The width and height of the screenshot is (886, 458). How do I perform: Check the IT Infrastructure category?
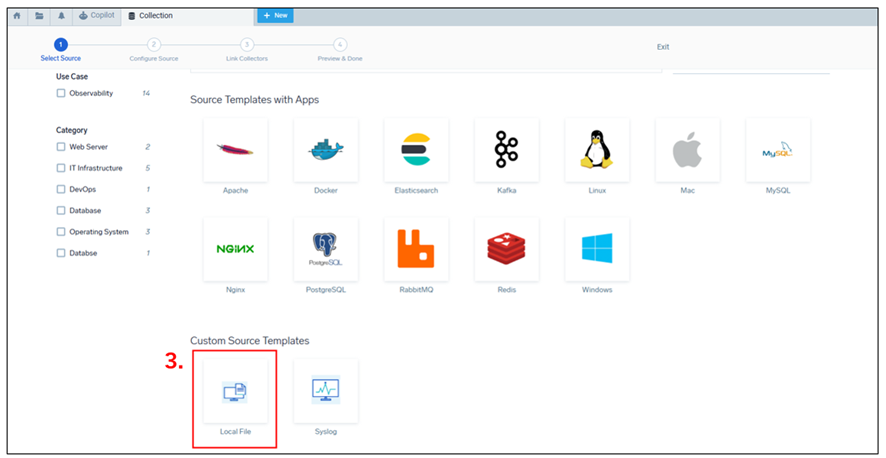(x=60, y=168)
